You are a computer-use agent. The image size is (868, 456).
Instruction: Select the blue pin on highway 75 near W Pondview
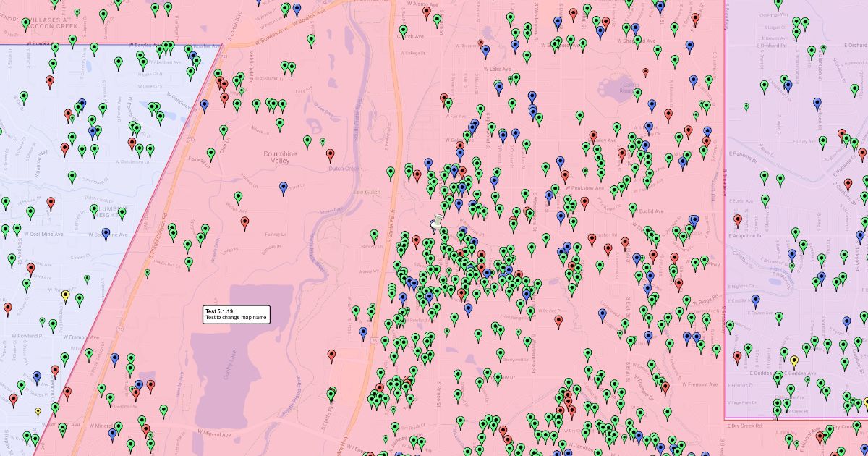tap(205, 106)
